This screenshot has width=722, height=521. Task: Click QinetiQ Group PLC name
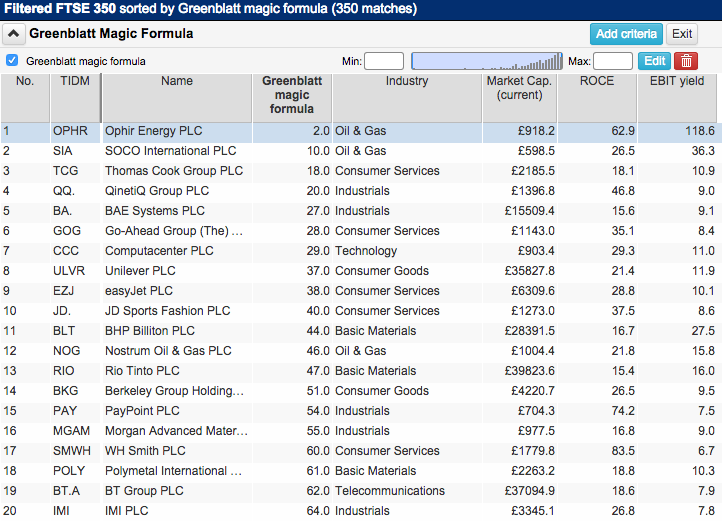click(157, 191)
